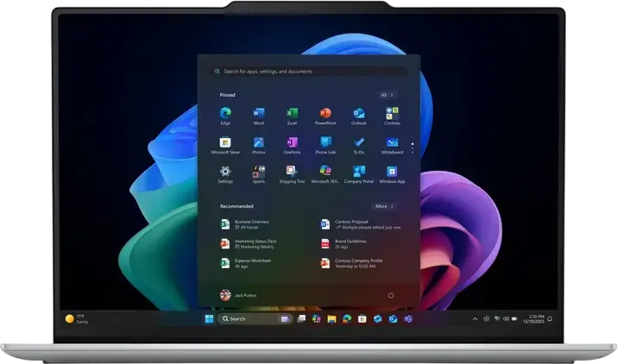
Task: Show hidden system tray icons
Action: pyautogui.click(x=475, y=319)
